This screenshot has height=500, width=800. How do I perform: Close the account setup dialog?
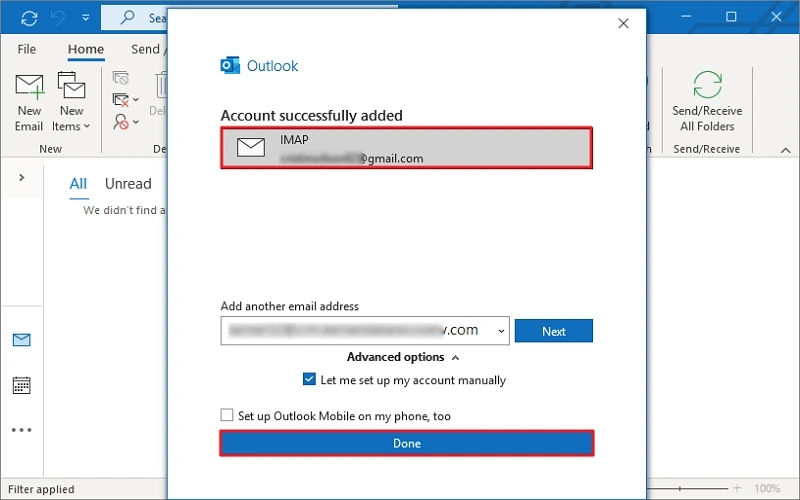(623, 23)
